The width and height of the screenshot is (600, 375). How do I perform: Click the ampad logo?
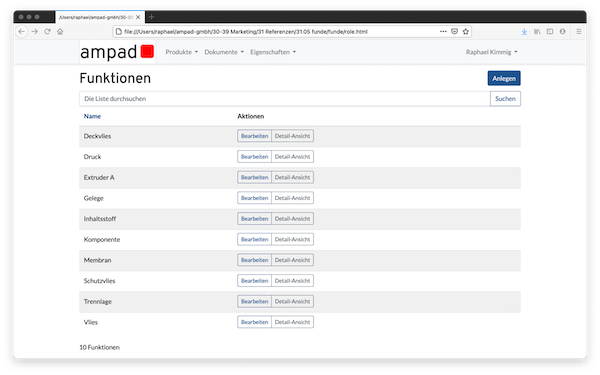117,52
